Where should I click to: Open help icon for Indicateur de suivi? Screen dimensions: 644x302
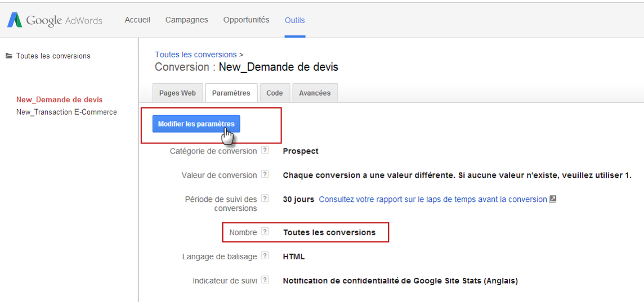click(265, 280)
